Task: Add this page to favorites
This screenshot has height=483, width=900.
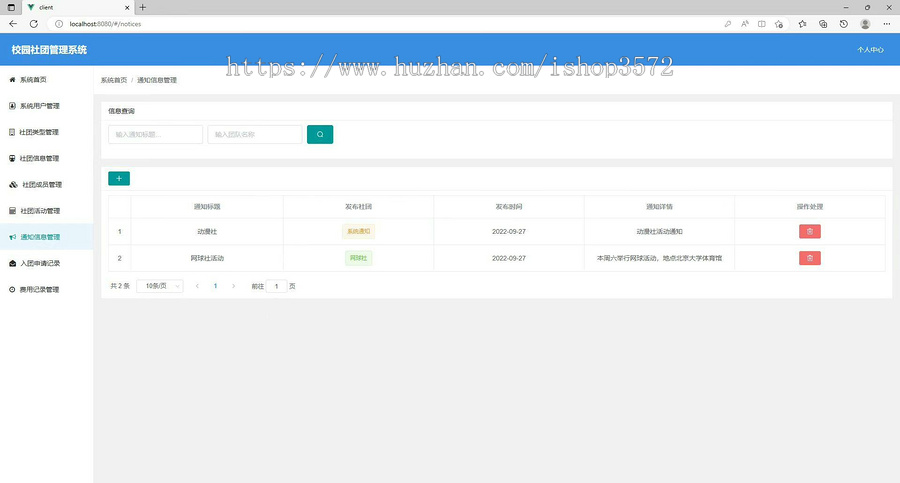Action: (779, 24)
